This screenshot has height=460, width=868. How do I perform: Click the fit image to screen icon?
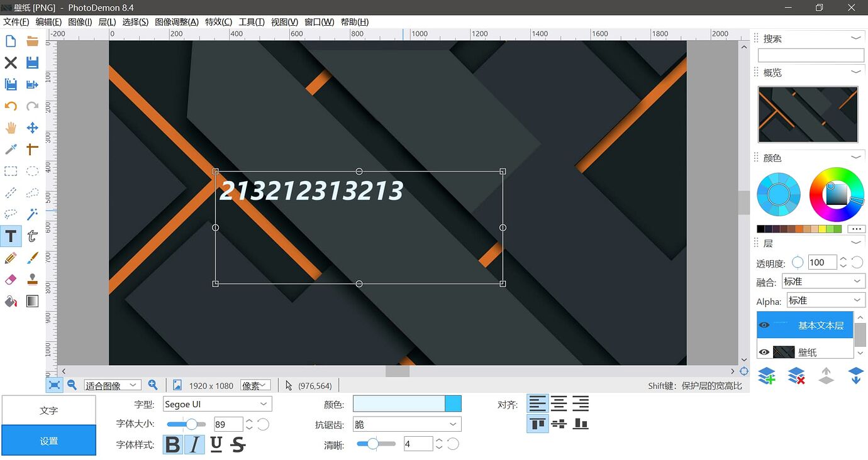pos(55,385)
